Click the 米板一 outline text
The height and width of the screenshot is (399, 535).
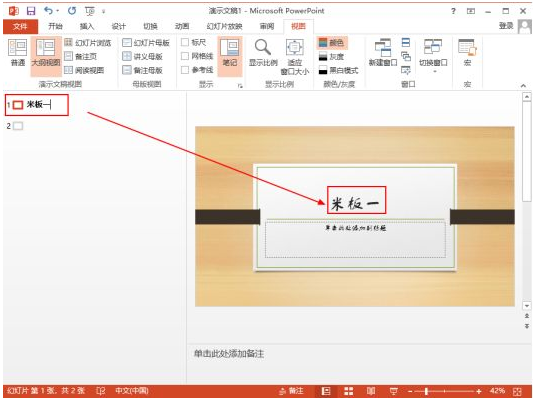pos(38,104)
